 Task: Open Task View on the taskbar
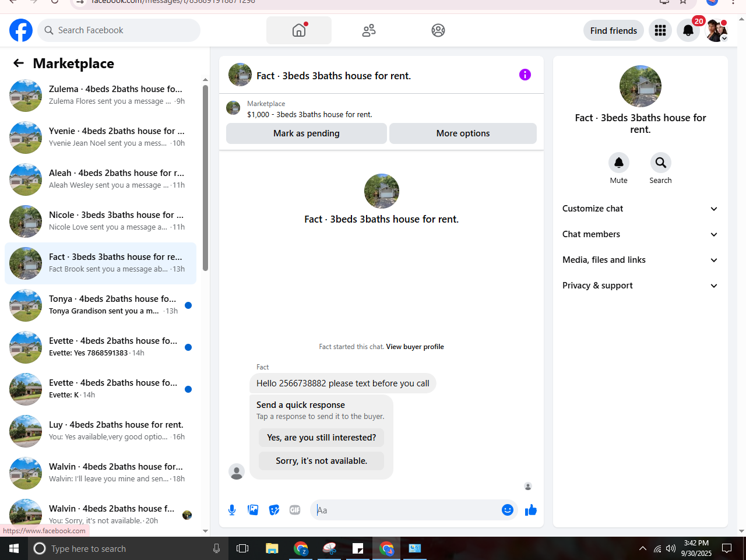pyautogui.click(x=242, y=548)
